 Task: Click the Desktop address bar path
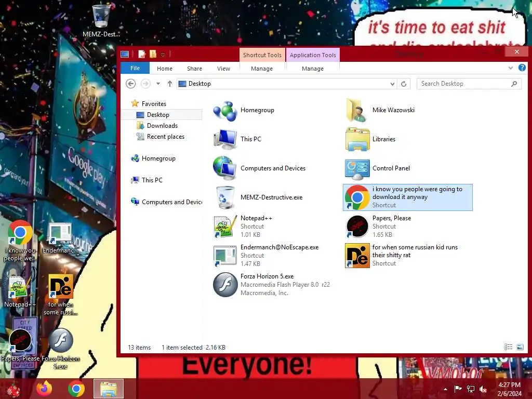click(199, 84)
